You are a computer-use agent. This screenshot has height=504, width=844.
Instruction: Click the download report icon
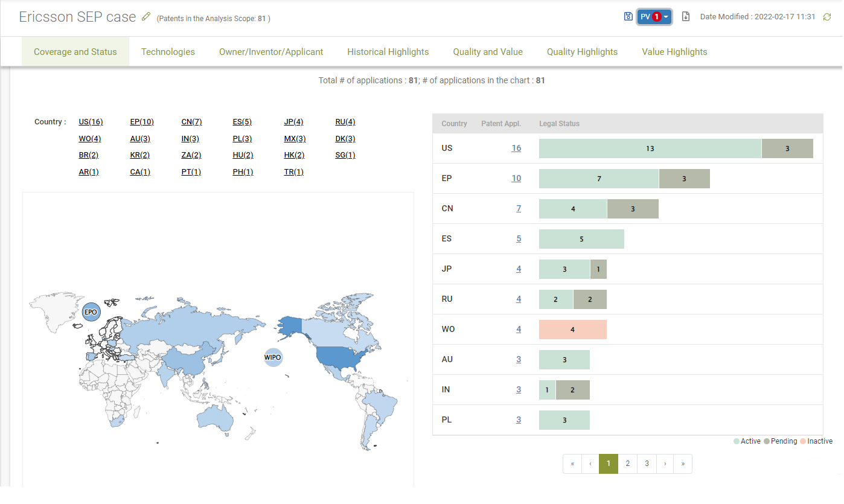tap(685, 17)
